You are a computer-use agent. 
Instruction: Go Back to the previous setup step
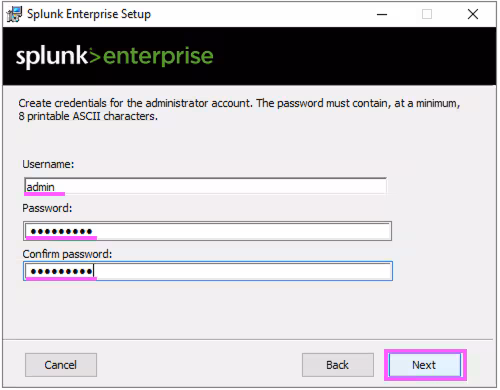(x=338, y=365)
